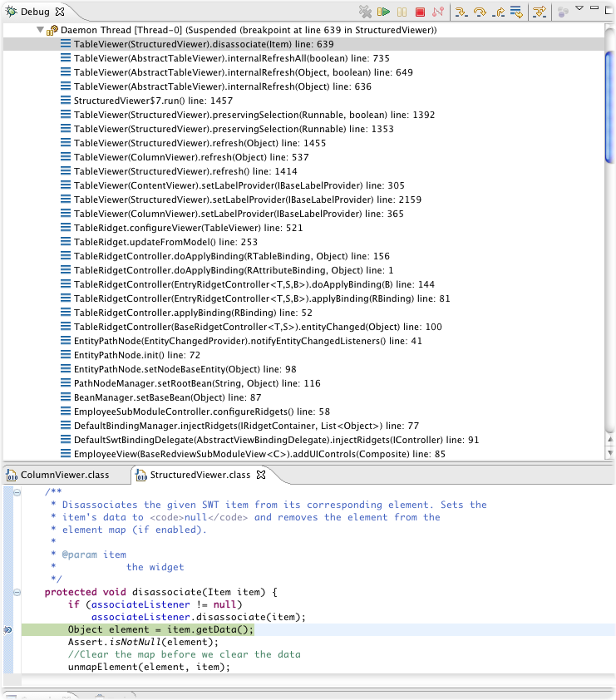Screen dimensions: 616x700
Task: Activate StructuredViewer.class editor tab
Action: (200, 475)
